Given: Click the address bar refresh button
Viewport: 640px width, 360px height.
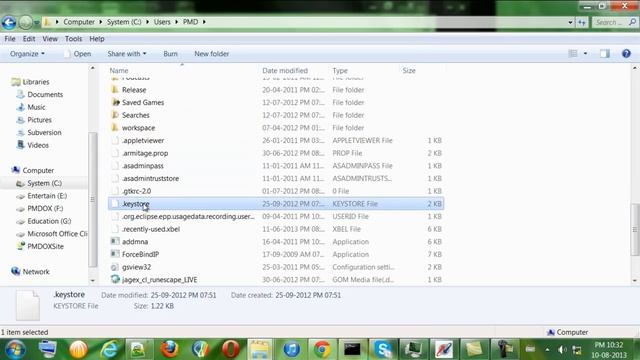Looking at the screenshot, I should [x=582, y=22].
